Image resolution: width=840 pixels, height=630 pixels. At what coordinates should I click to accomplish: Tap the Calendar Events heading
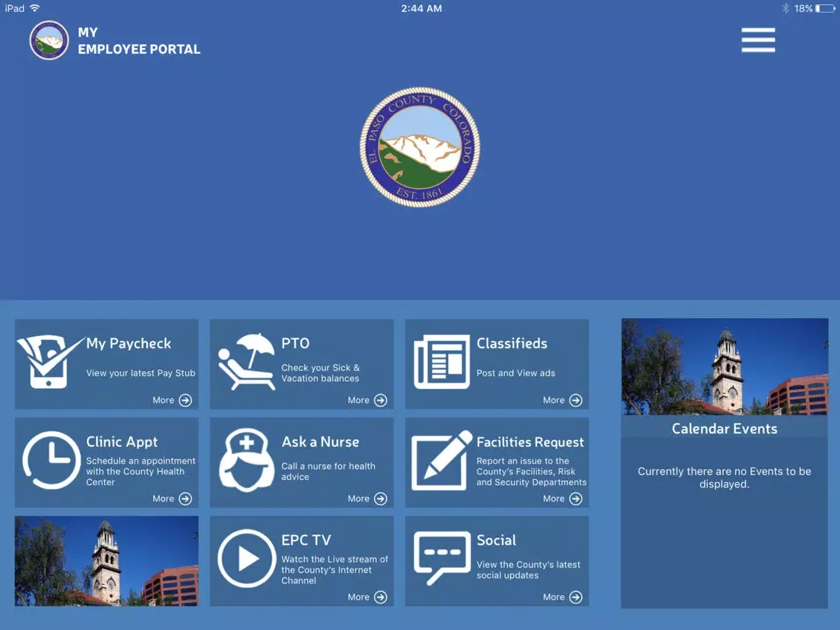coord(725,429)
